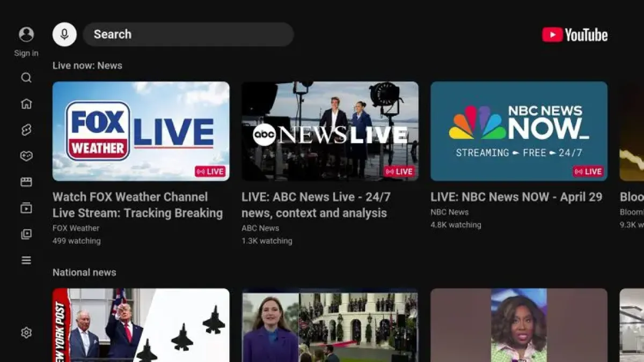Open Shorts from the sidebar
Viewport: 644px width, 362px height.
[26, 130]
